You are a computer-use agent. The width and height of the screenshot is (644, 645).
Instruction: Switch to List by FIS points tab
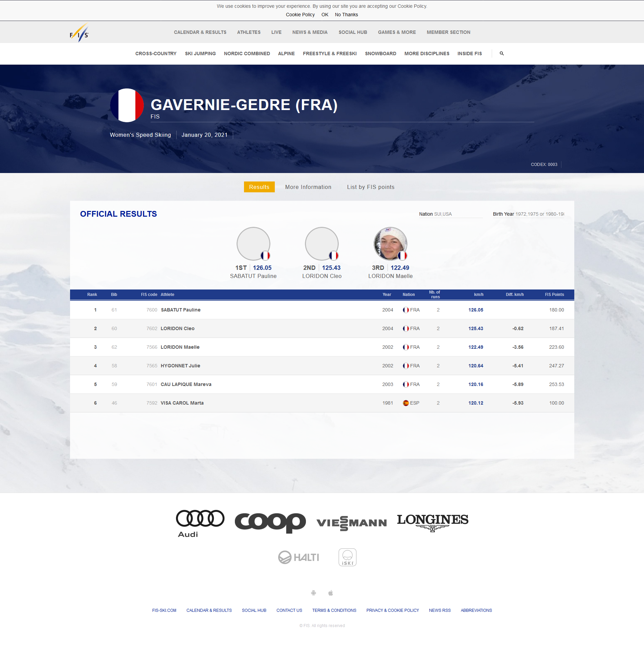pos(371,187)
